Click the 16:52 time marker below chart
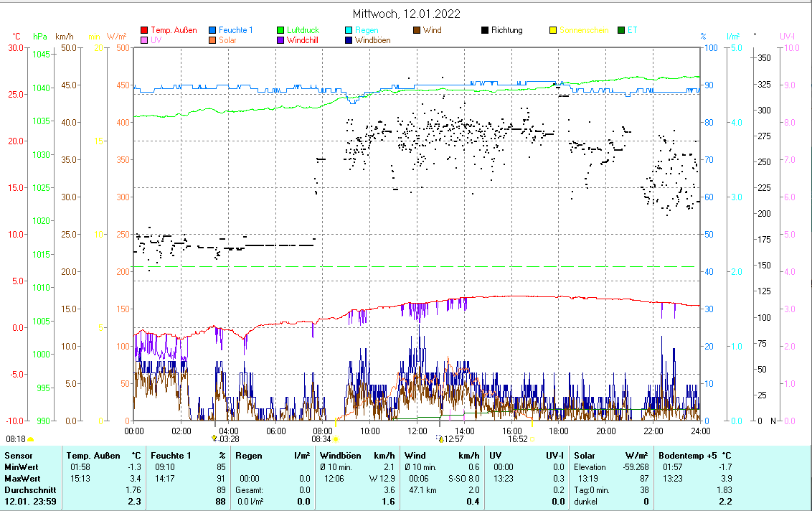The width and height of the screenshot is (812, 511). [x=517, y=439]
